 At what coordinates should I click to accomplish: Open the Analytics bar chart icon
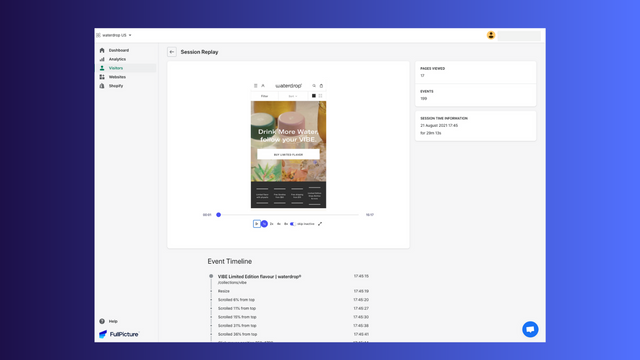[102, 59]
